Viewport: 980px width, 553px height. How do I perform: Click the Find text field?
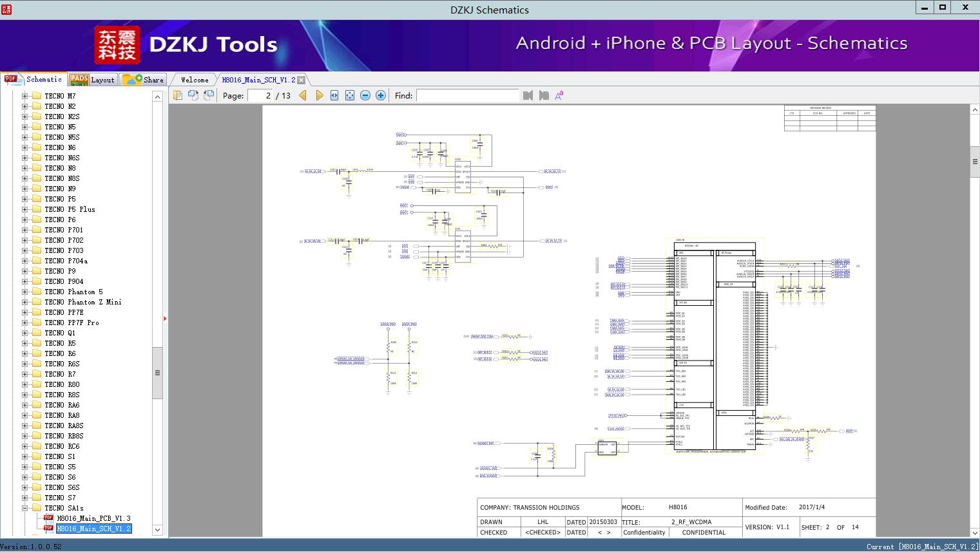467,95
